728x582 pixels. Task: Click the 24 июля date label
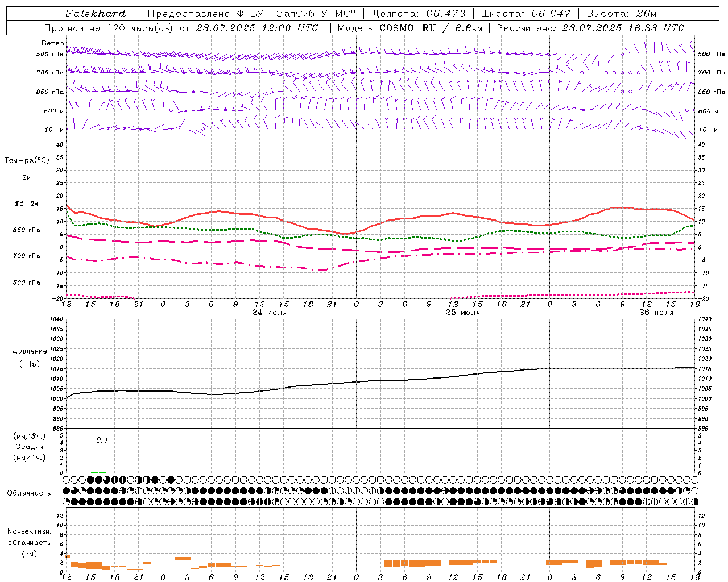270,313
